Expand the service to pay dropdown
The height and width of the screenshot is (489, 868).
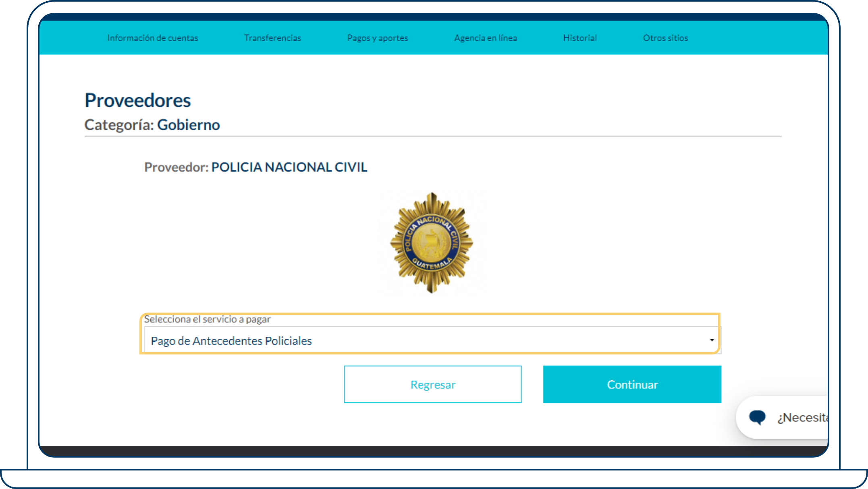[x=432, y=340]
